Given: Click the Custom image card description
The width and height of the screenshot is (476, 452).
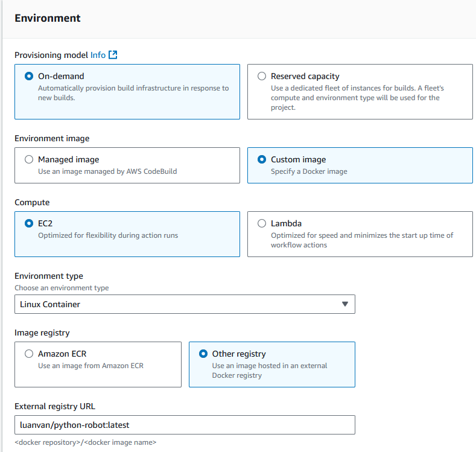Looking at the screenshot, I should pos(309,171).
